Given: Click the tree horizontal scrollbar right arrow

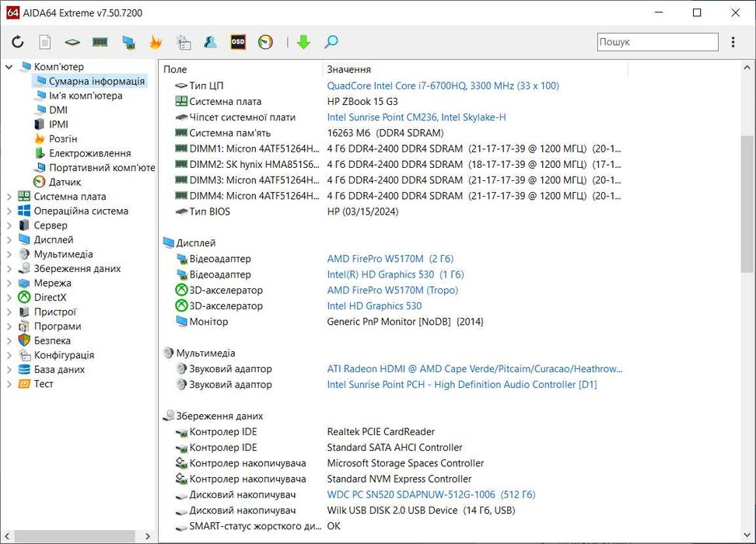Looking at the screenshot, I should pyautogui.click(x=148, y=535).
